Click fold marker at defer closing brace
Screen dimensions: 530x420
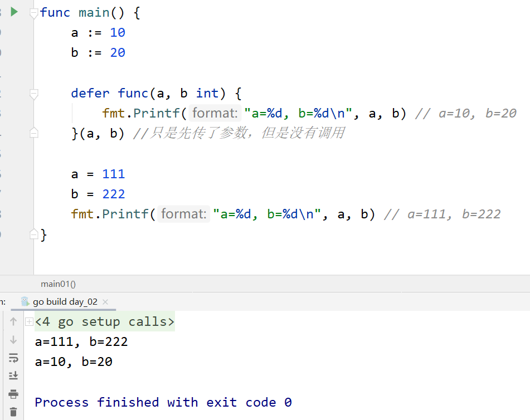pos(34,133)
